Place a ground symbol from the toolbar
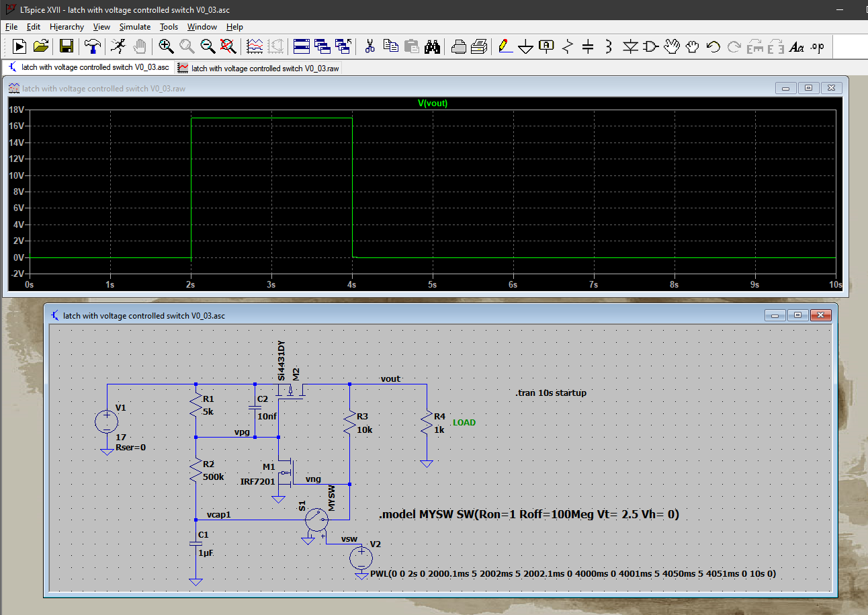Image resolution: width=868 pixels, height=615 pixels. point(526,46)
